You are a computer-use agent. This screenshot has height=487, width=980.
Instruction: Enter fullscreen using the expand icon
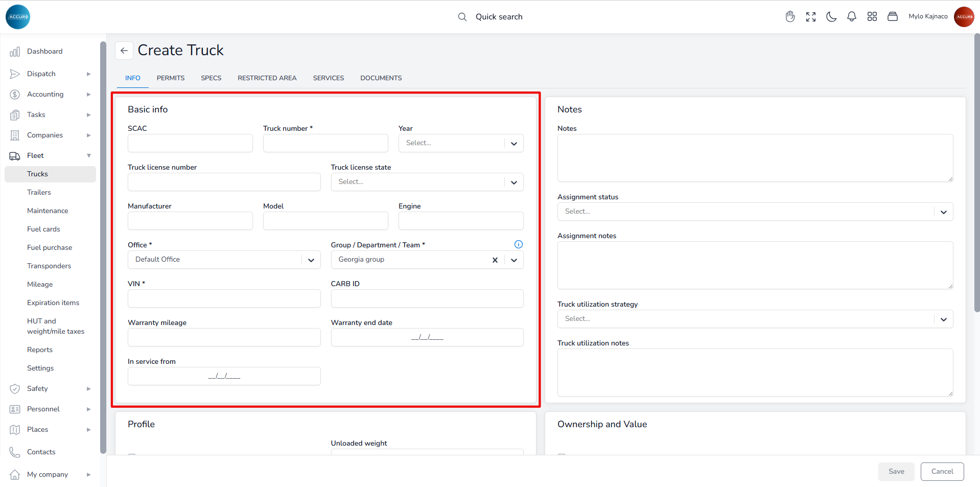coord(811,17)
